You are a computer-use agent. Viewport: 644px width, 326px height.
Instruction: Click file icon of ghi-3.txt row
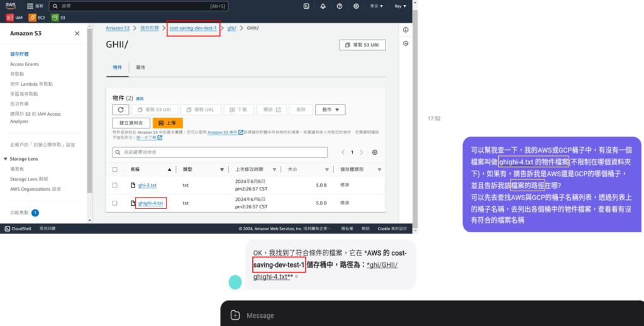tap(133, 186)
